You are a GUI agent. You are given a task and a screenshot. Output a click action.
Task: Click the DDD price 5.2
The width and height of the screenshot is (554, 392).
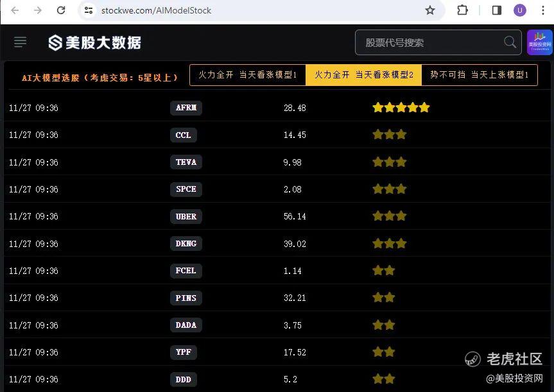coord(290,379)
